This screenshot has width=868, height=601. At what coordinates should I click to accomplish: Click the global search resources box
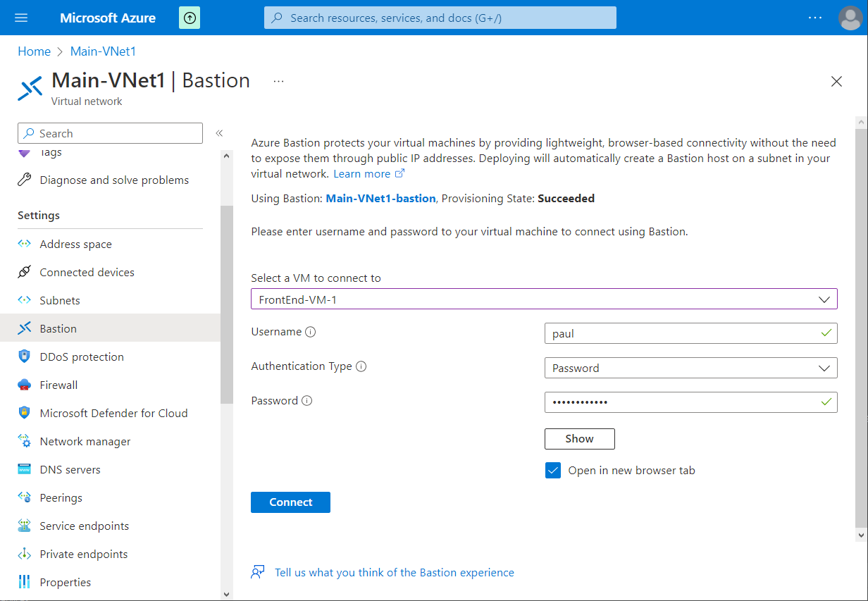[x=440, y=18]
